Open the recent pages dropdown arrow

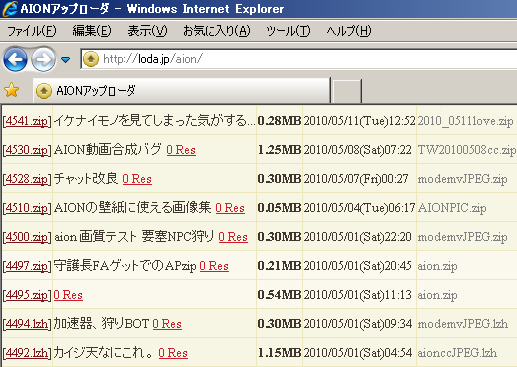(x=66, y=60)
